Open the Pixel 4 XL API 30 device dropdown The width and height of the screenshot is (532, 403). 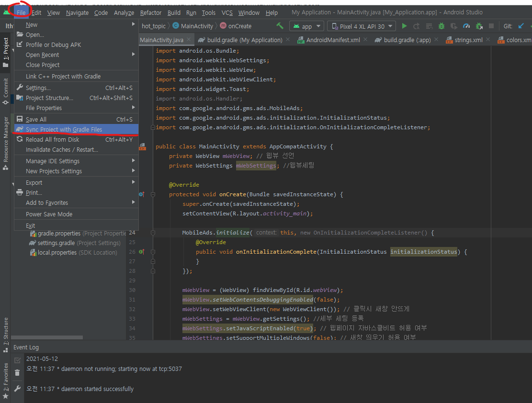coord(362,26)
